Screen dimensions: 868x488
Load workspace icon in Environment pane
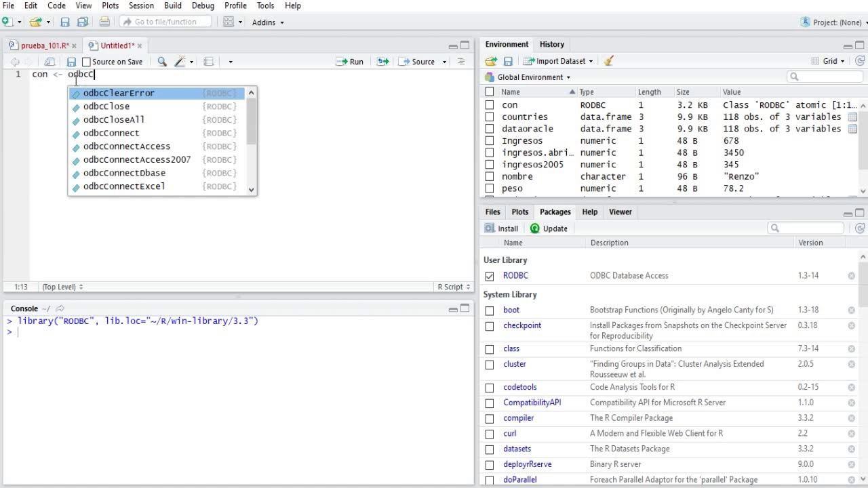pyautogui.click(x=491, y=61)
